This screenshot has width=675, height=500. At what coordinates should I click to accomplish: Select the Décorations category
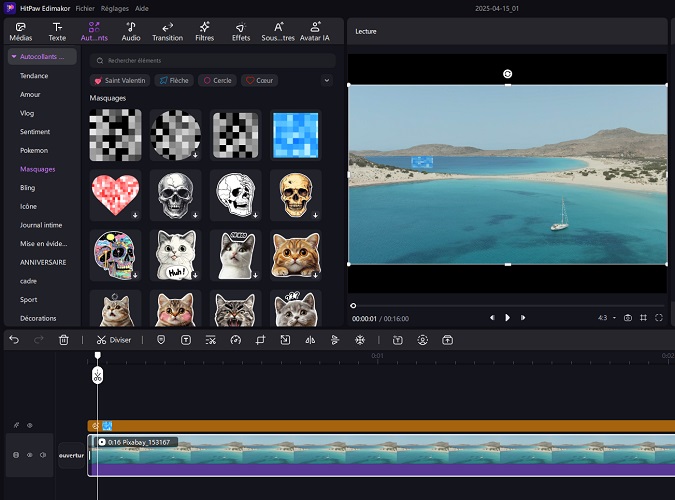38,318
